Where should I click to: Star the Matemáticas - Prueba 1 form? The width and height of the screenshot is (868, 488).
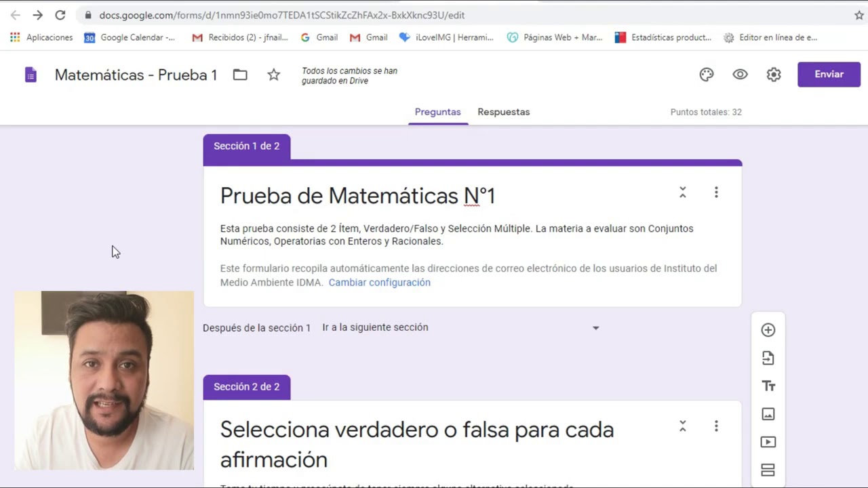tap(273, 75)
